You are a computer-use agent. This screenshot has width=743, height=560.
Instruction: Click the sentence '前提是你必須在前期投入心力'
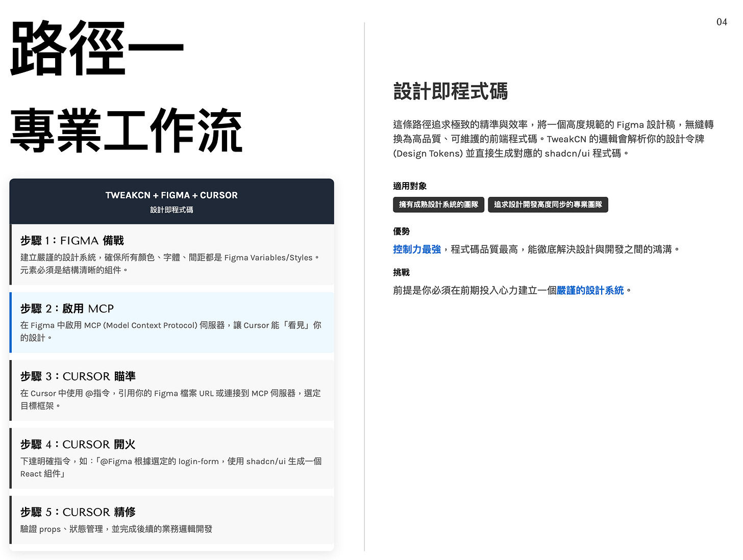click(513, 291)
